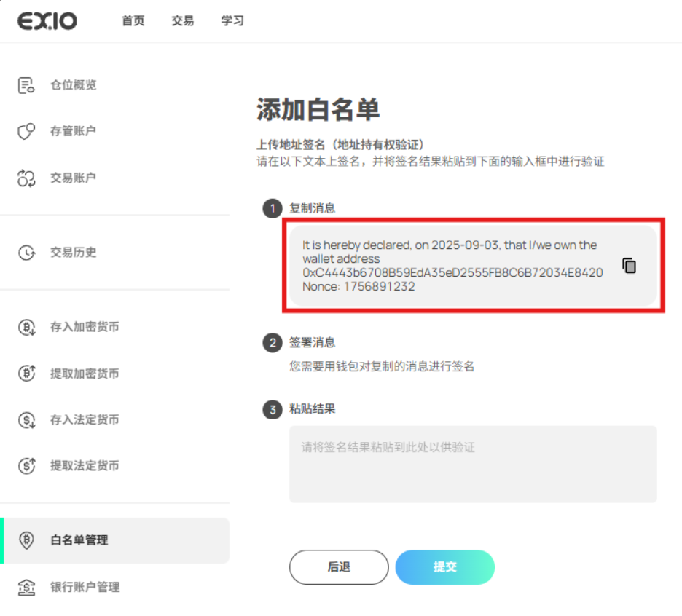Go to 提取法定货币 in sidebar
This screenshot has height=616, width=682.
click(84, 466)
